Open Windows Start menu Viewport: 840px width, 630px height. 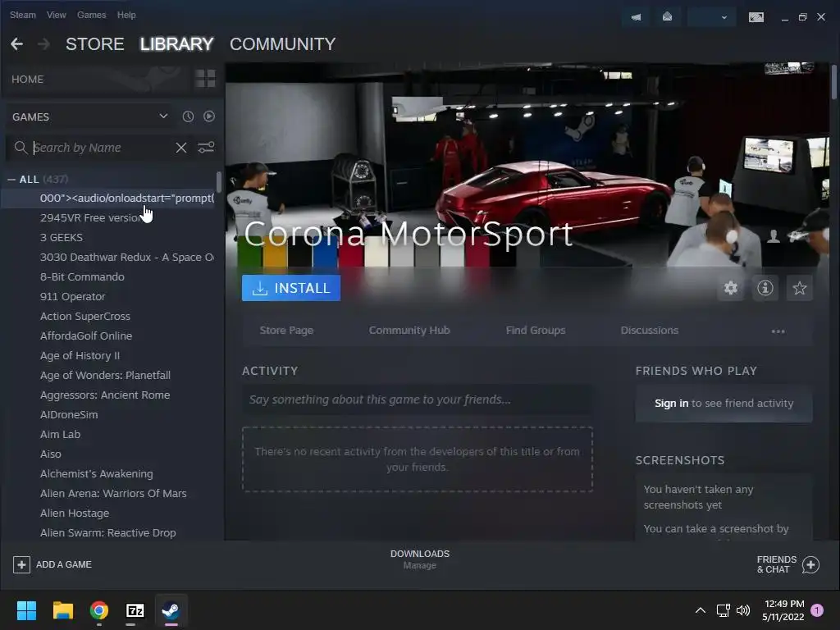26,610
